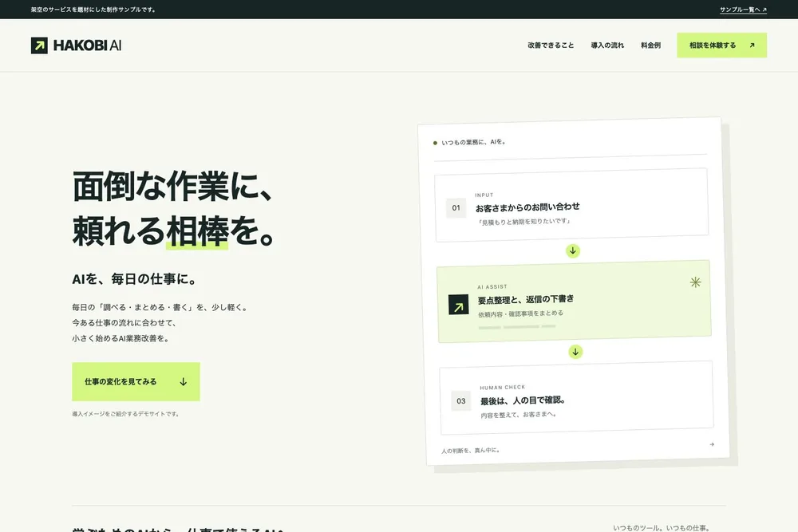Select the 要点整理と、返信の下書き card title
Screen dimensions: 798x532
[x=526, y=299]
